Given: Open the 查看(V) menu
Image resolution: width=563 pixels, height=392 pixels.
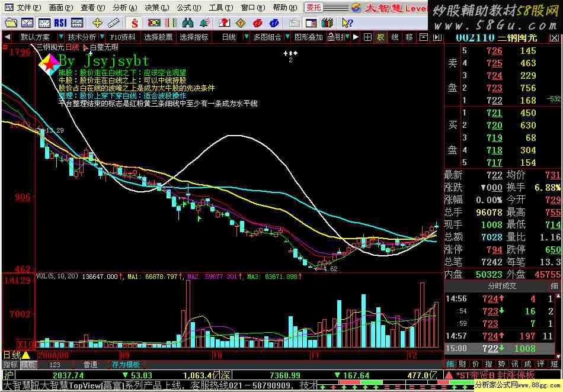Looking at the screenshot, I should coord(93,8).
